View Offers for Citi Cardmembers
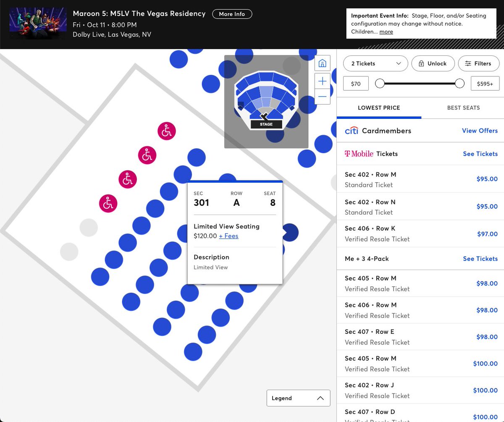Image resolution: width=504 pixels, height=422 pixels. [x=480, y=131]
